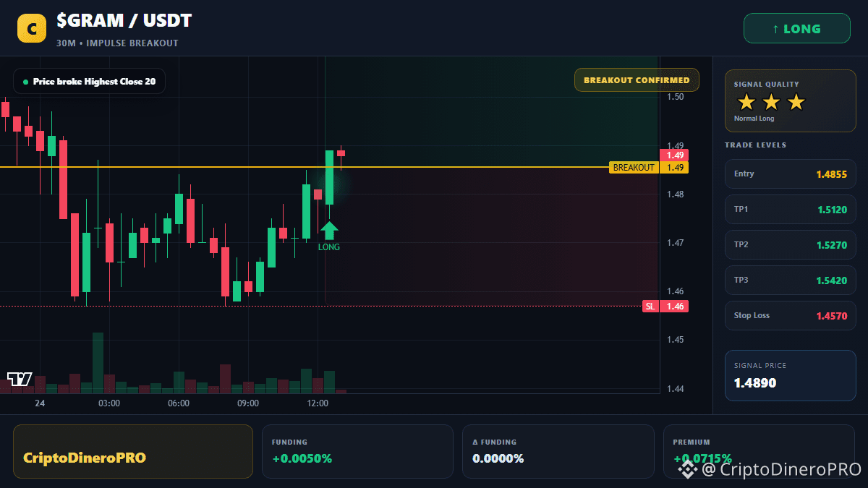Select the Stop Loss 1.4570 row
The width and height of the screenshot is (868, 488).
tap(790, 315)
